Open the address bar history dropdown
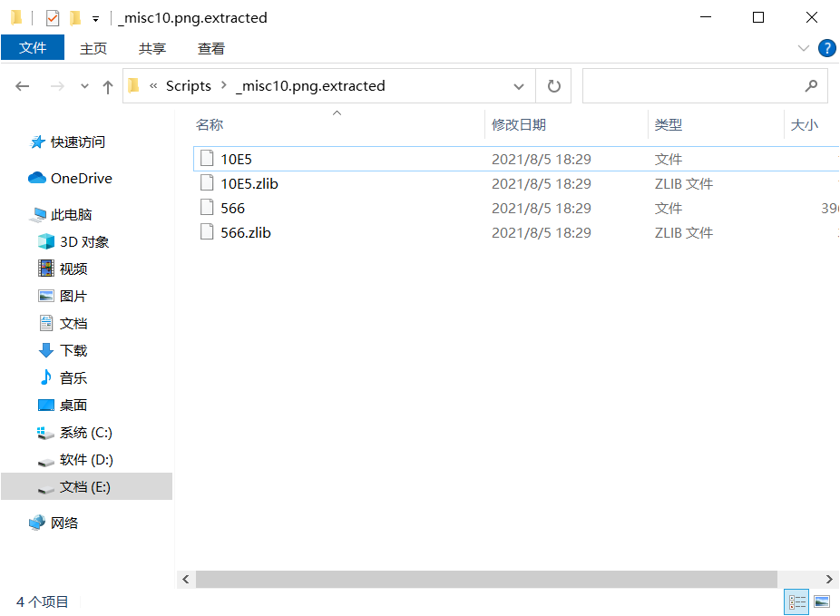The height and width of the screenshot is (616, 840). point(518,85)
